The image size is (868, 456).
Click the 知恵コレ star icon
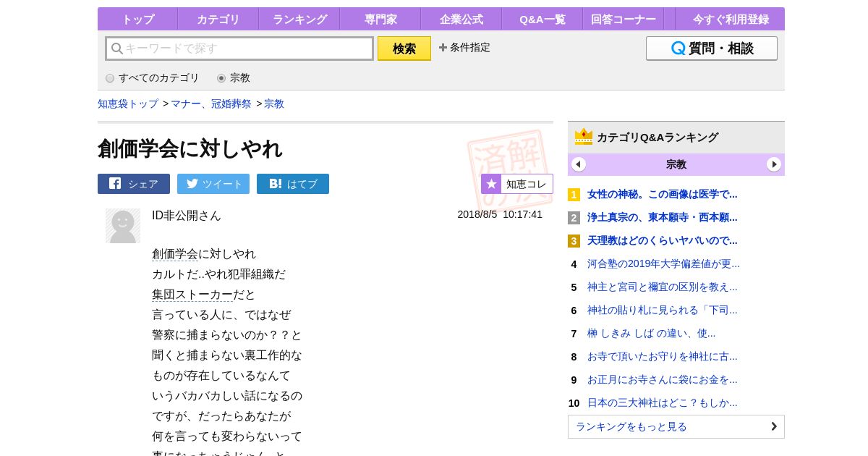pos(491,184)
